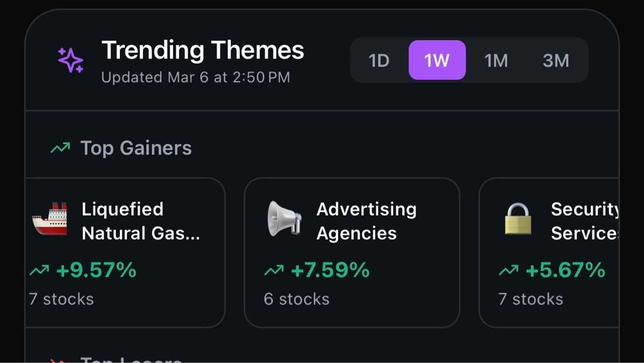Image resolution: width=644 pixels, height=363 pixels.
Task: Choose the 3M timeframe option
Action: tap(556, 60)
